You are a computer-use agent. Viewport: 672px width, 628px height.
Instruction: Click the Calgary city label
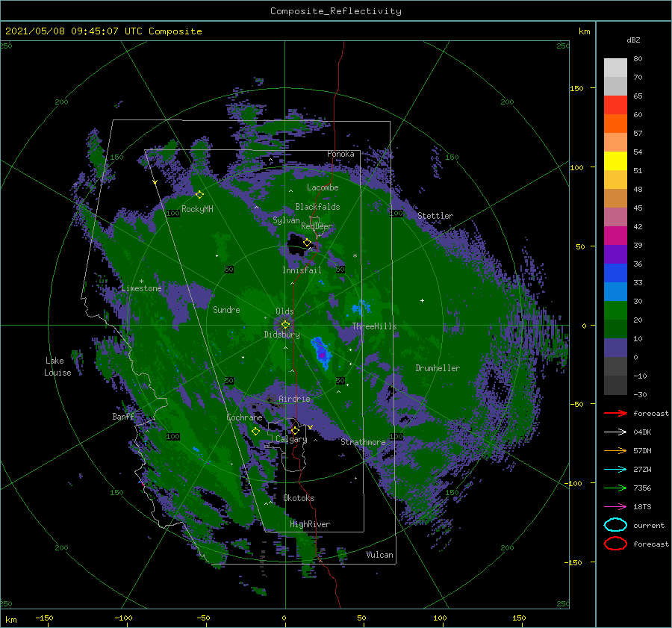click(291, 439)
